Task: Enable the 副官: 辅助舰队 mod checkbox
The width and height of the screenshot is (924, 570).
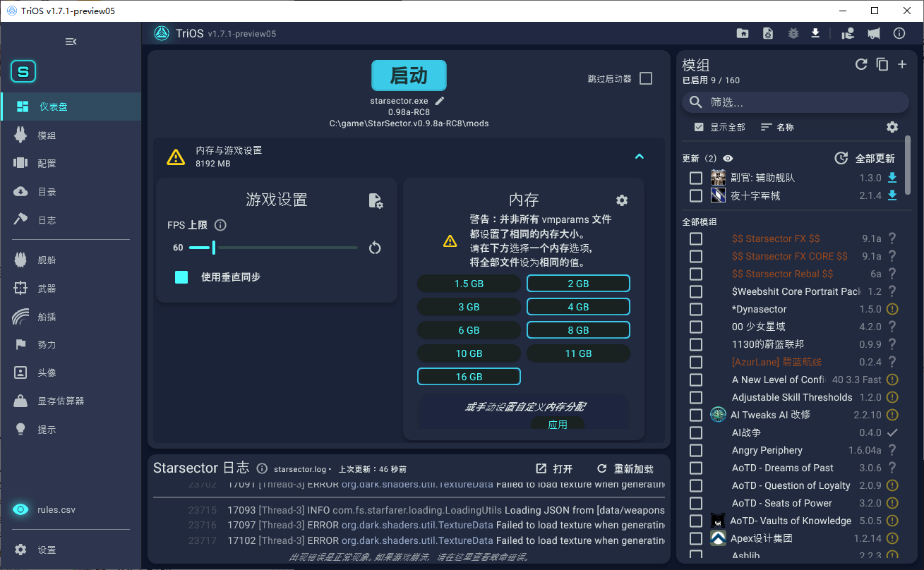Action: pos(696,178)
